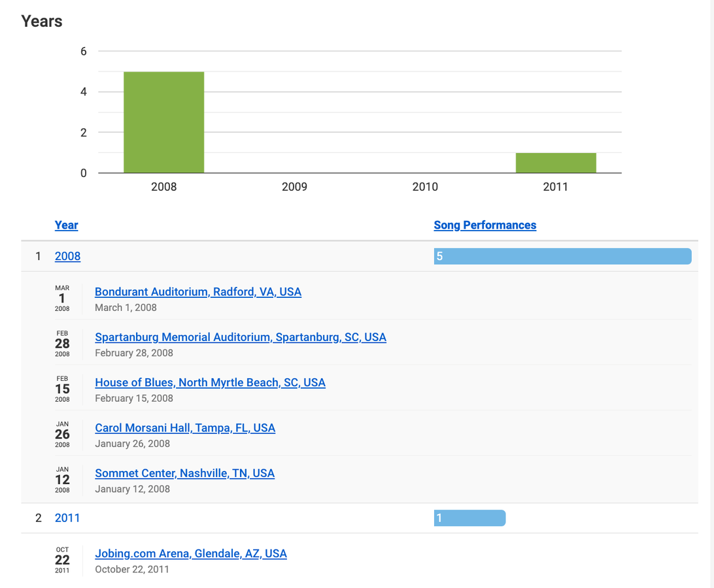Click the green 2011 bar in chart
This screenshot has height=588, width=714.
556,163
